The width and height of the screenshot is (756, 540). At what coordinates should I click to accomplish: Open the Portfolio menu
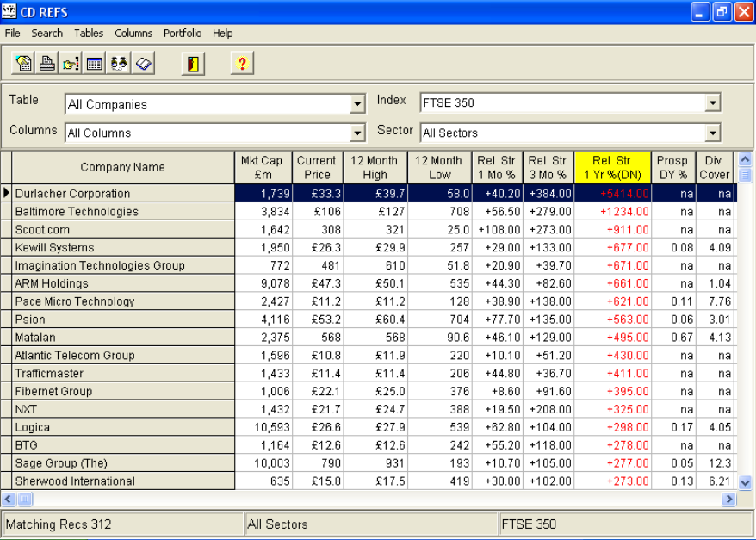click(183, 34)
